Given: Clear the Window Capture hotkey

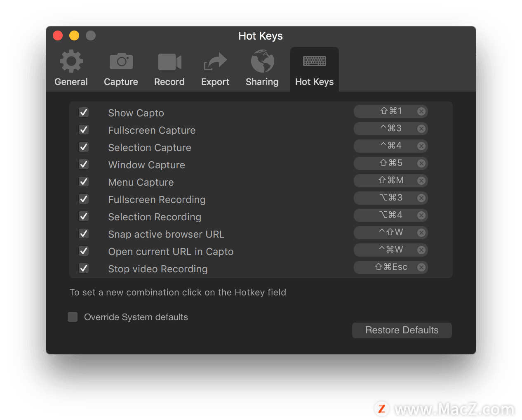Looking at the screenshot, I should tap(421, 163).
